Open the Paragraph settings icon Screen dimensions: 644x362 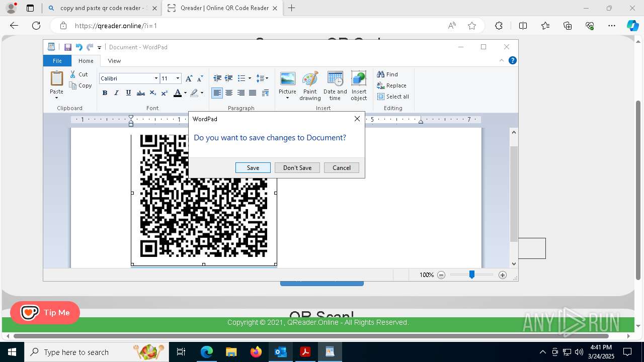[266, 93]
